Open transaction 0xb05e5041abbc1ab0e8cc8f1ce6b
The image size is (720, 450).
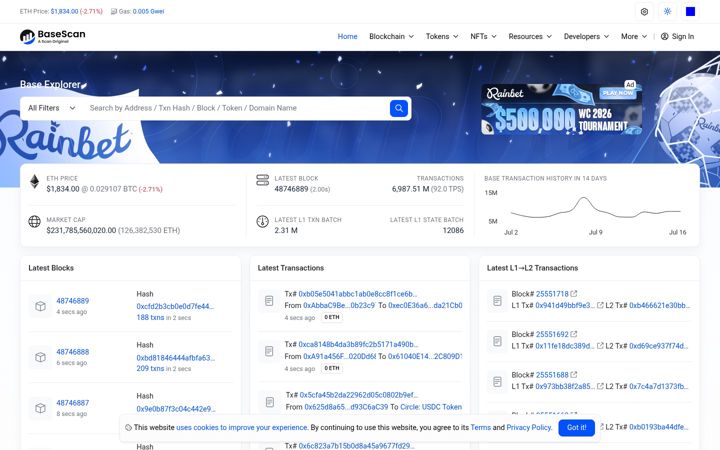click(x=358, y=294)
